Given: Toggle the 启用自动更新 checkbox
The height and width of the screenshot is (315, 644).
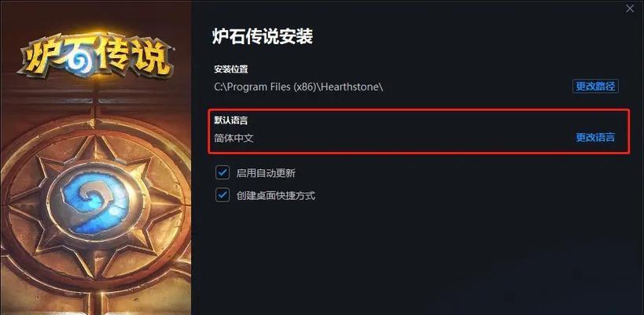Looking at the screenshot, I should 223,172.
